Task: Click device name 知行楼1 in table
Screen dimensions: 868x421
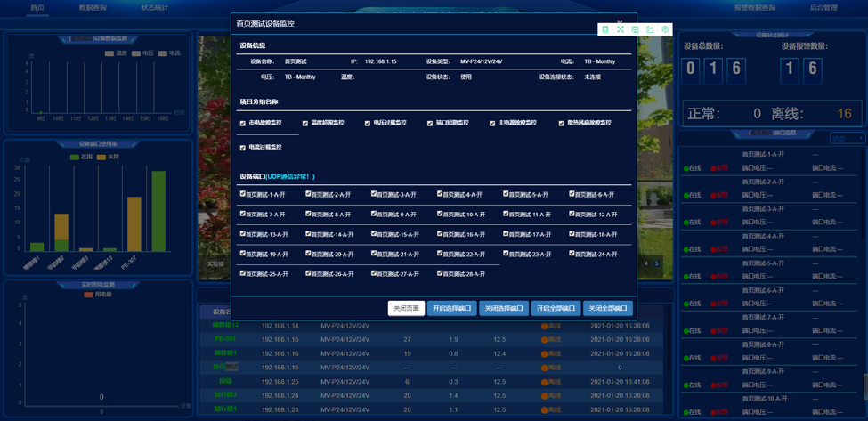Action: coord(225,409)
